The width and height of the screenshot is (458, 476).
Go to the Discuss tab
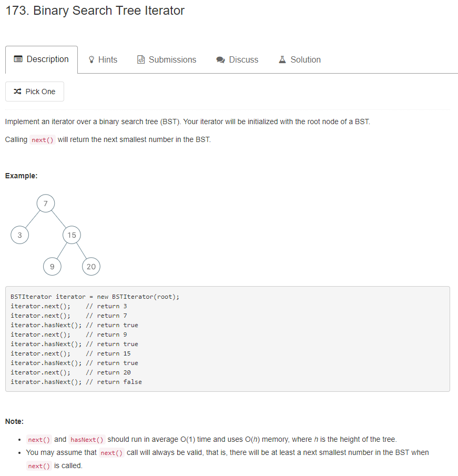coord(238,59)
